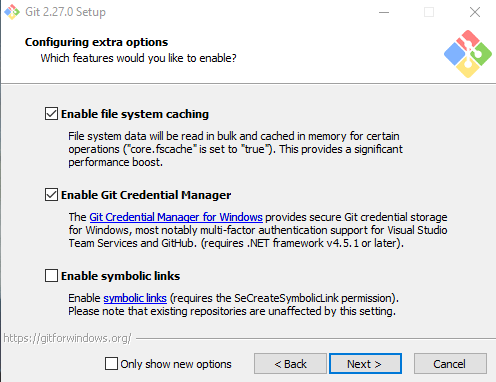Open the Git Credential Manager for Windows link
496x382 pixels.
click(x=176, y=217)
